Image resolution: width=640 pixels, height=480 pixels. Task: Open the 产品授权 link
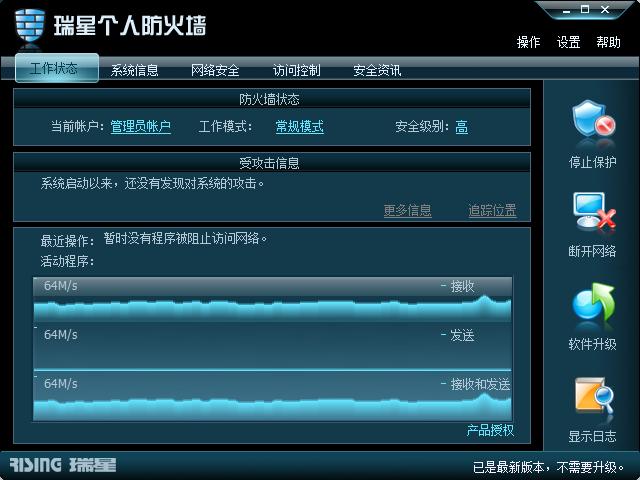490,430
